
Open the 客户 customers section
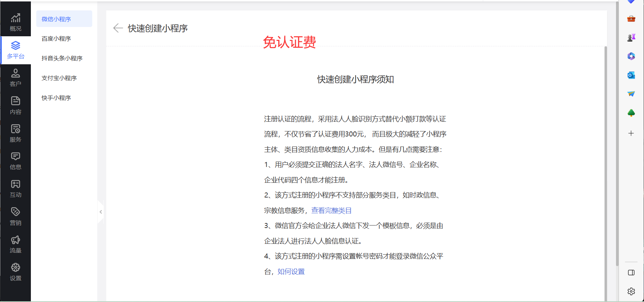(x=15, y=78)
